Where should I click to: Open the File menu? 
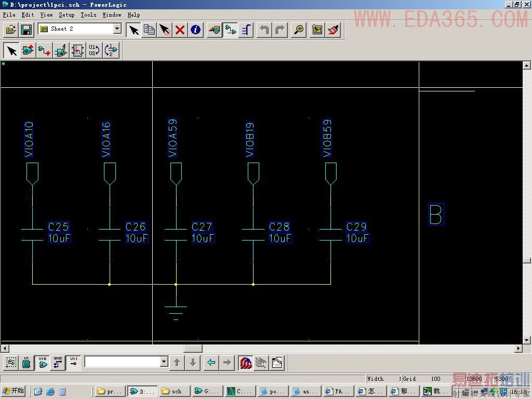[x=9, y=15]
